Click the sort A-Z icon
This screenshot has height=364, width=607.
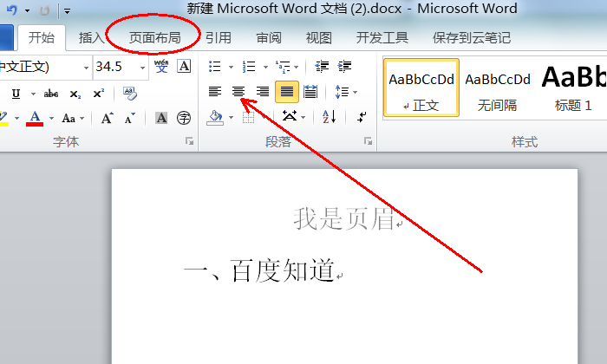329,117
